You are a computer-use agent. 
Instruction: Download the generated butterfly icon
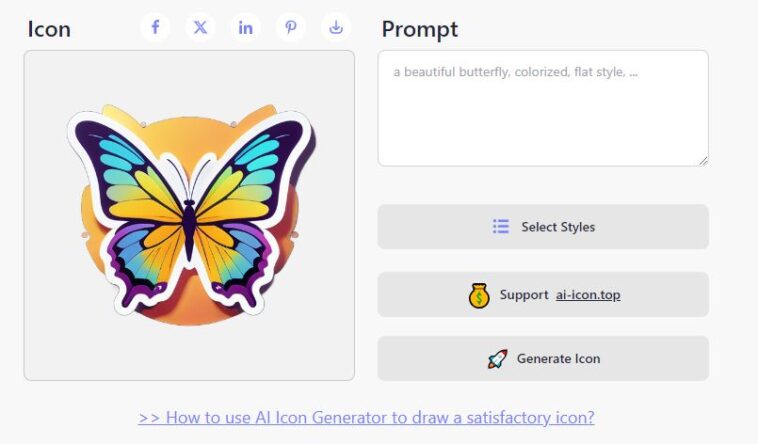tap(336, 27)
